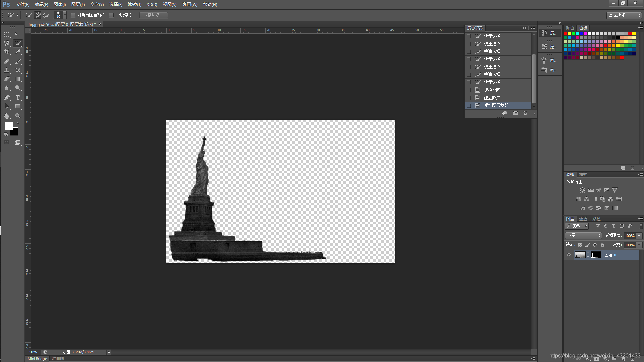Open the workspace switcher dropdown
Screen dimensions: 644x362
click(624, 15)
